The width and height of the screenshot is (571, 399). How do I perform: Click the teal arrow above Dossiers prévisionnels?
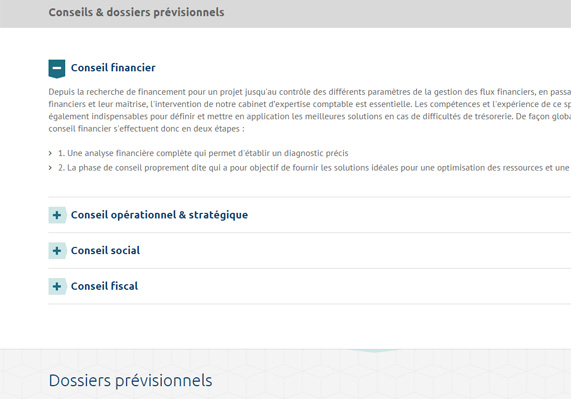[x=375, y=351]
